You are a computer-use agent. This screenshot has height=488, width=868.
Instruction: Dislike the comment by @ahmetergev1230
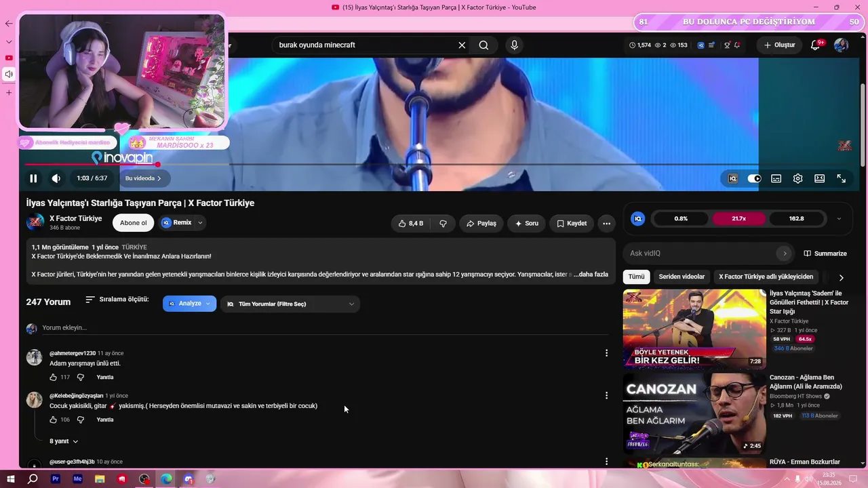coord(80,378)
